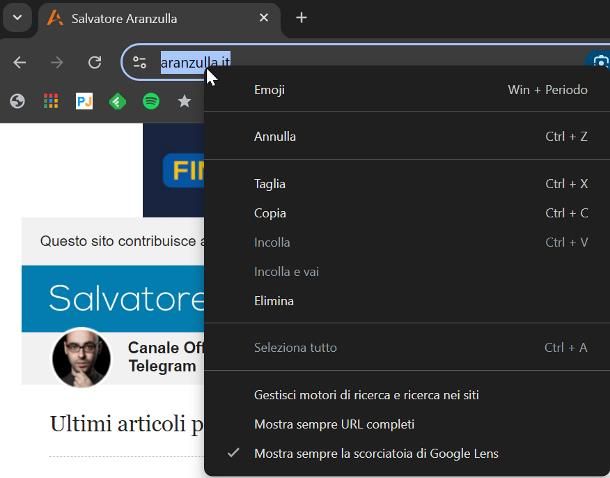Click Salvatore Aranzulla's round profile photo
This screenshot has width=610, height=478.
tap(81, 358)
